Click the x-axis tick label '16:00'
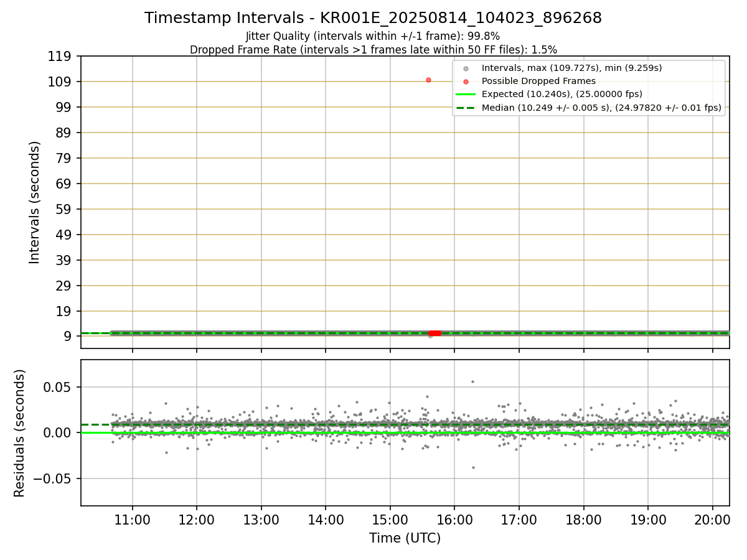 [x=454, y=519]
